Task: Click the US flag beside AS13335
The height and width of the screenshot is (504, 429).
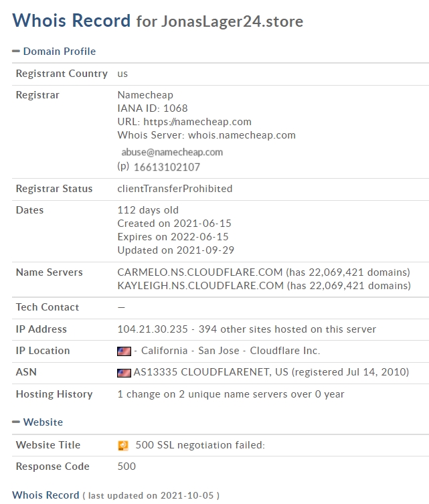Action: [x=124, y=373]
